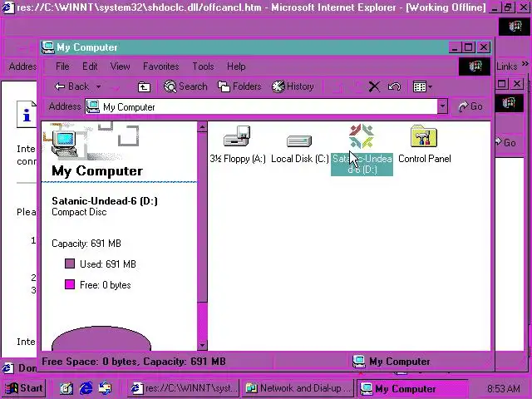Click the My Computer taskbar button
532x399 pixels.
[x=412, y=388]
